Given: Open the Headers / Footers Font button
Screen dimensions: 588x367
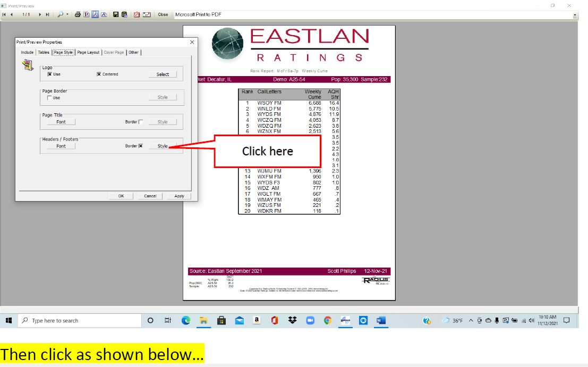Looking at the screenshot, I should pyautogui.click(x=61, y=146).
